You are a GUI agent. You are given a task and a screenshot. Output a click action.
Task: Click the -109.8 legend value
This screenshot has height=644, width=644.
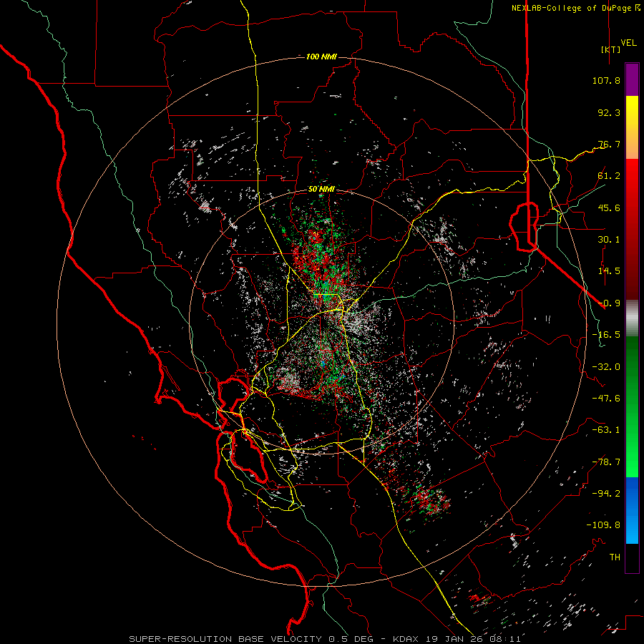[603, 525]
